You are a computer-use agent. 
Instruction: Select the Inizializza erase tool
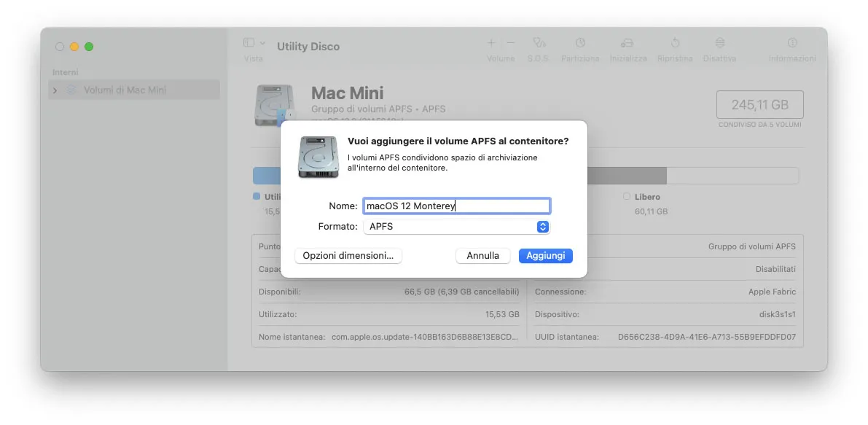point(627,44)
